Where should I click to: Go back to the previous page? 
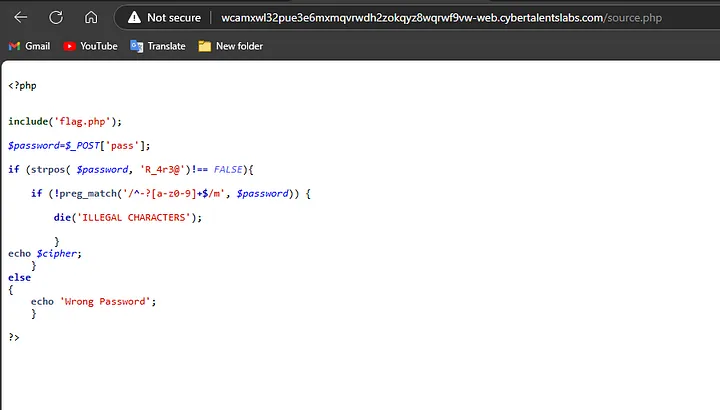pos(21,17)
